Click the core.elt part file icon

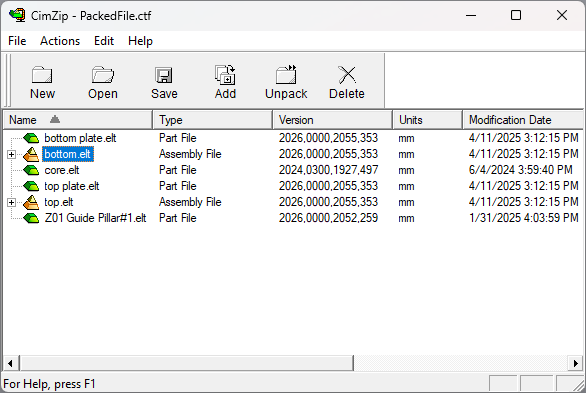31,170
